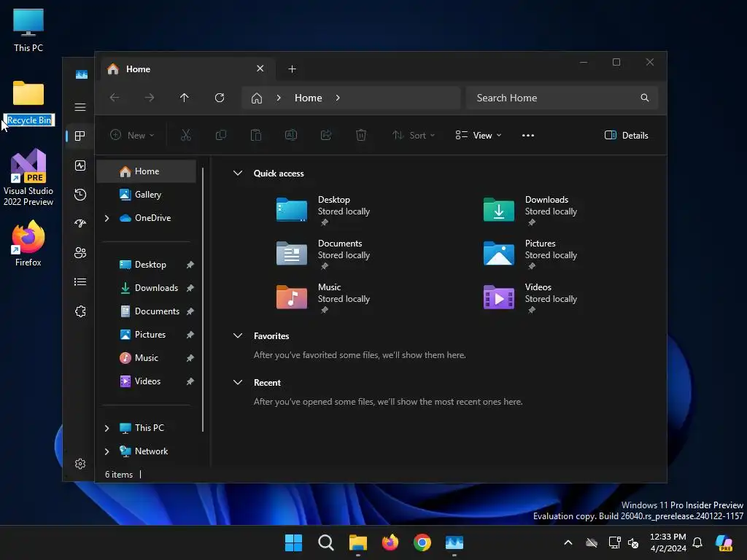Select Home in navigation pane

tap(146, 171)
